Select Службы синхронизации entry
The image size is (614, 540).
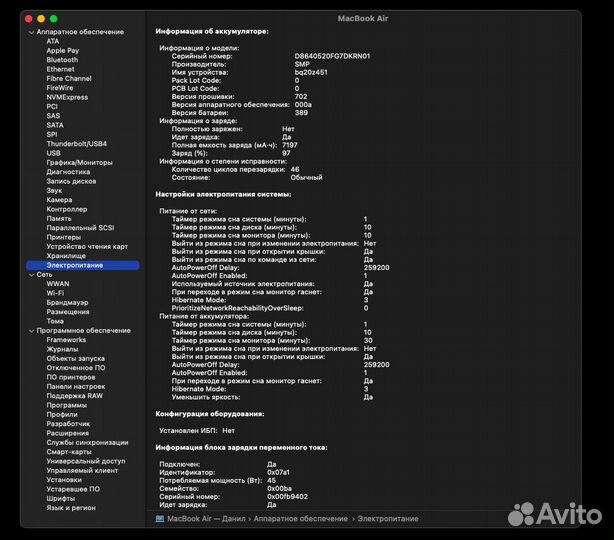point(87,443)
